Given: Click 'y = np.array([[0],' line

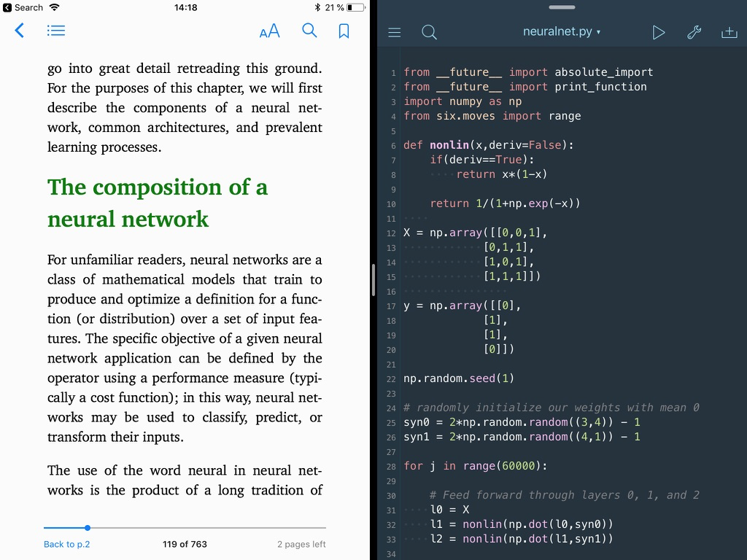Looking at the screenshot, I should point(462,306).
